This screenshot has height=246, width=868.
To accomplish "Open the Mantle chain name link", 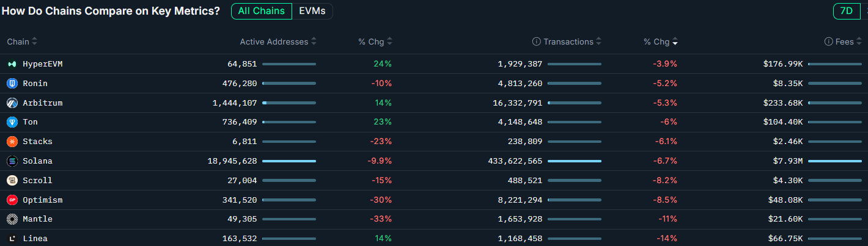I will tap(37, 219).
